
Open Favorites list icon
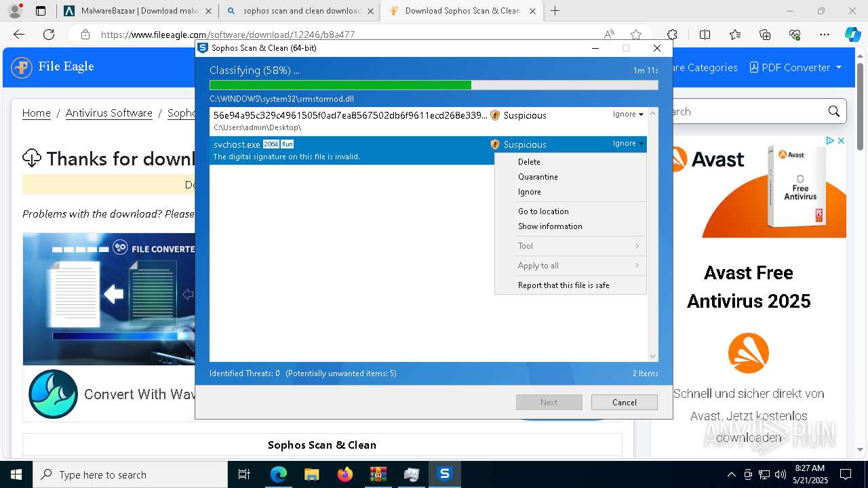[735, 35]
